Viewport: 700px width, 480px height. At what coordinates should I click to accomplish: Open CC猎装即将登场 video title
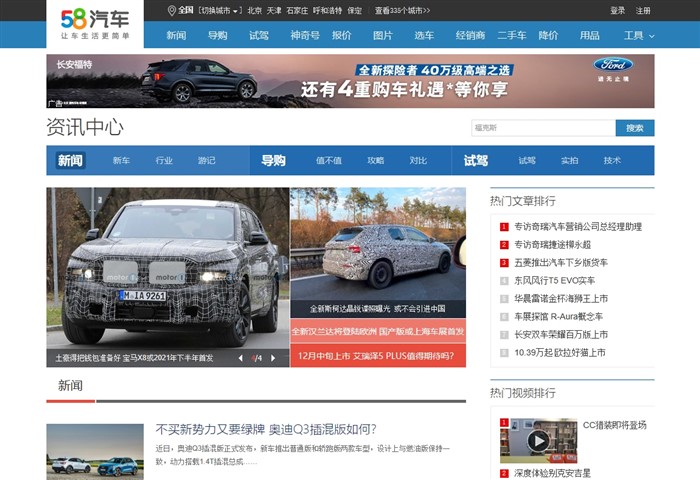615,425
